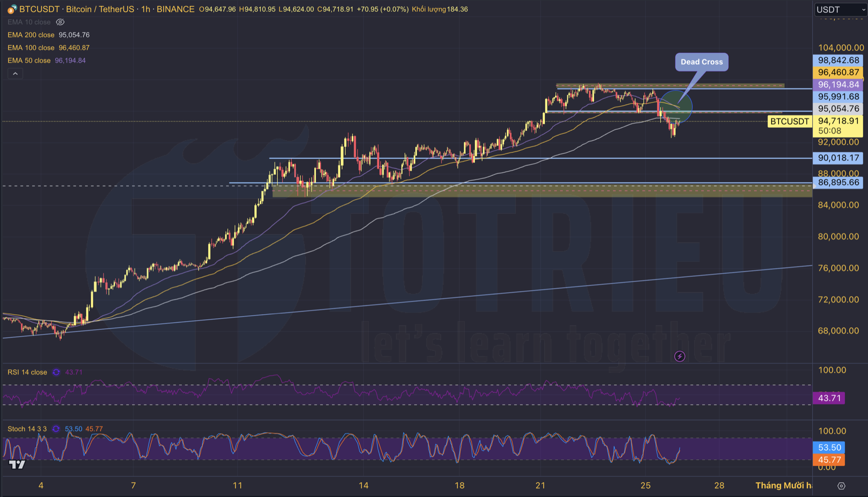
Task: Click the Stoch 45.77 orange value tag
Action: 829,460
